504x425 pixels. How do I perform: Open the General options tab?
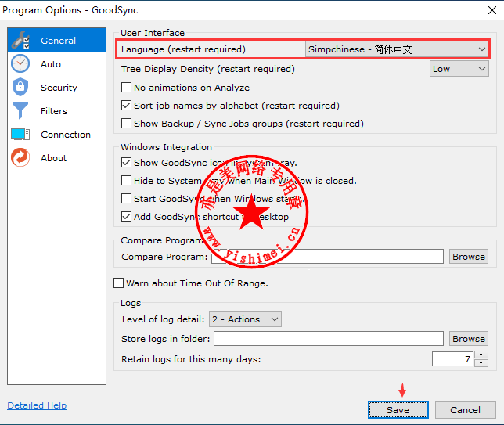pyautogui.click(x=56, y=40)
